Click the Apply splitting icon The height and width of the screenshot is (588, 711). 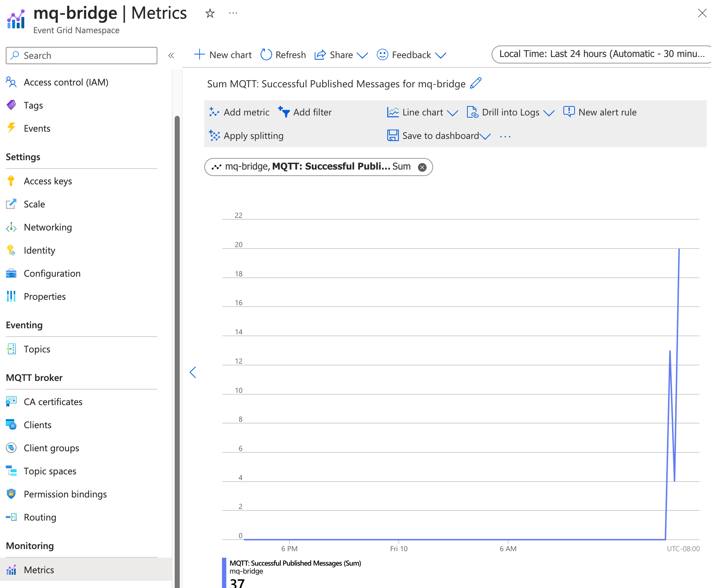coord(214,136)
